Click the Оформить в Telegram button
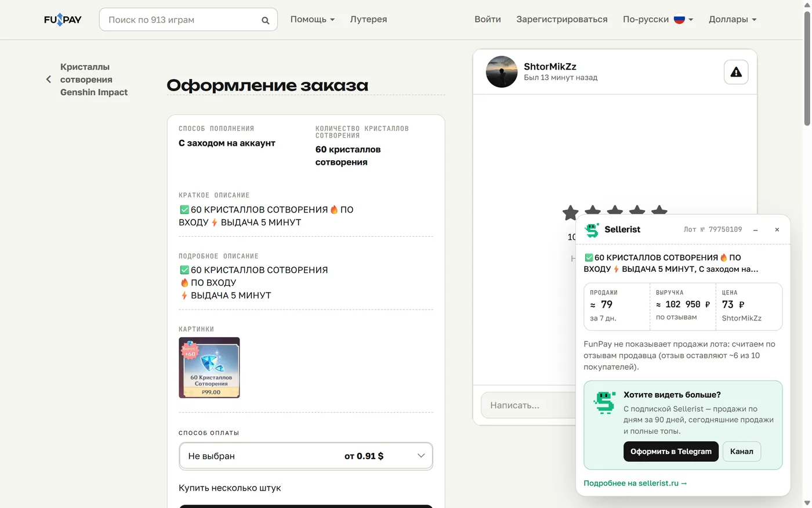 click(x=671, y=452)
